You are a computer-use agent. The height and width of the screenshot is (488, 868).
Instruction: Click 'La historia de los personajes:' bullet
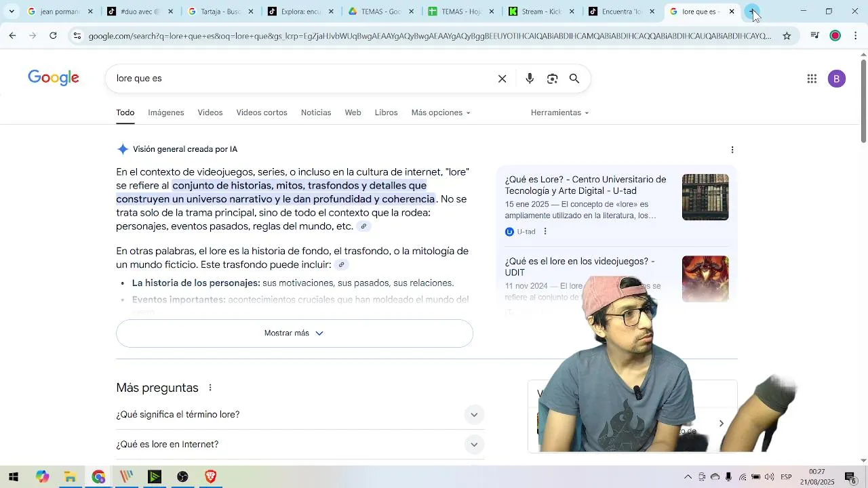tap(196, 283)
